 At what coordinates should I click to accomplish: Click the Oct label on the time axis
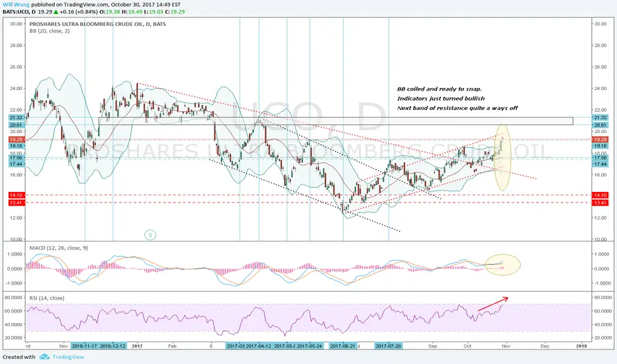click(467, 346)
